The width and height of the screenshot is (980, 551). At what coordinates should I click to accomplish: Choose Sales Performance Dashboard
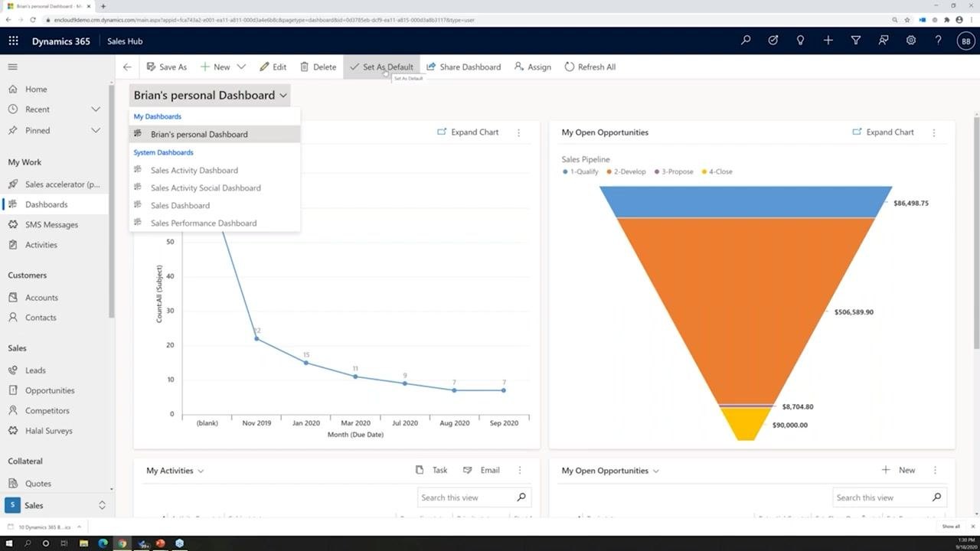pyautogui.click(x=204, y=223)
